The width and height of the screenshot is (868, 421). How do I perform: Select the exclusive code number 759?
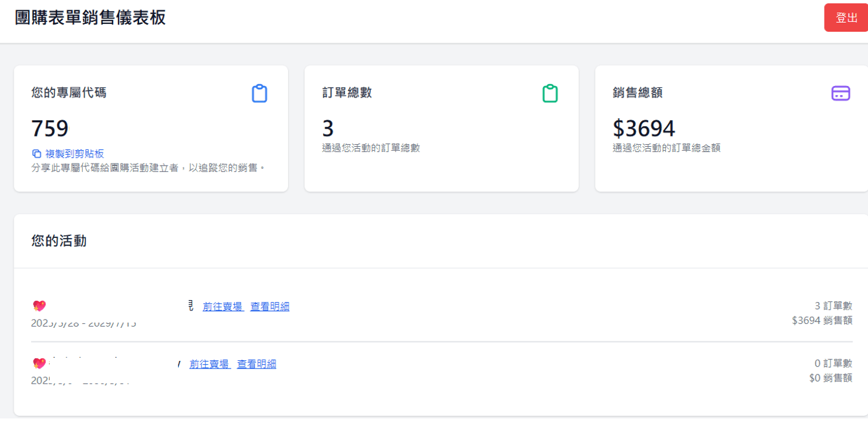click(50, 128)
